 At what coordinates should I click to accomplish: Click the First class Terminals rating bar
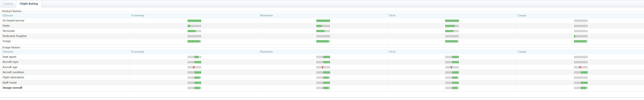coord(452,31)
